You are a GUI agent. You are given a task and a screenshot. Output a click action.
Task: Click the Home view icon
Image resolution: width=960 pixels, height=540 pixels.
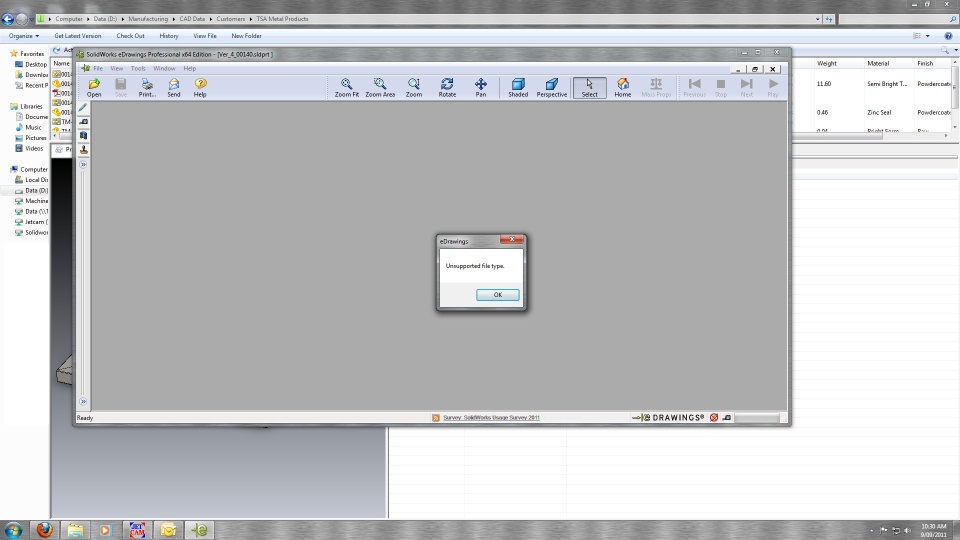pyautogui.click(x=623, y=87)
